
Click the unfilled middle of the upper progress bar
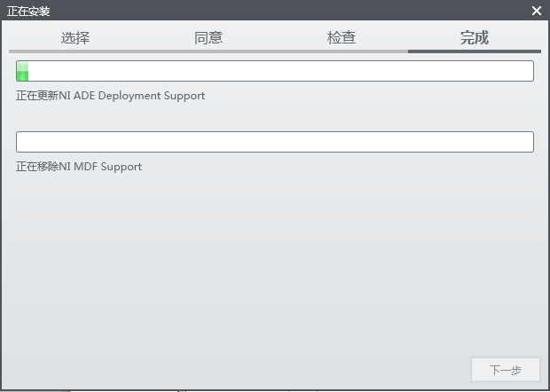pos(275,71)
